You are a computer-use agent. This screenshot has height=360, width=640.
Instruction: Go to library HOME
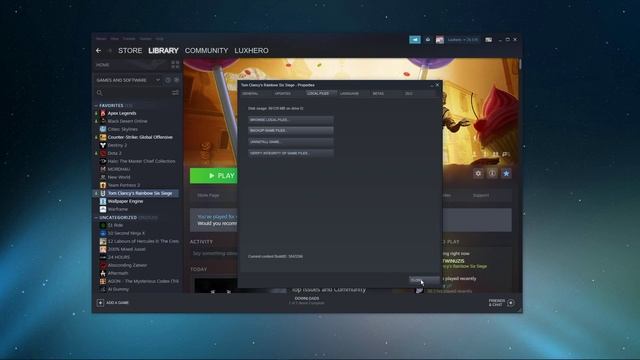102,65
